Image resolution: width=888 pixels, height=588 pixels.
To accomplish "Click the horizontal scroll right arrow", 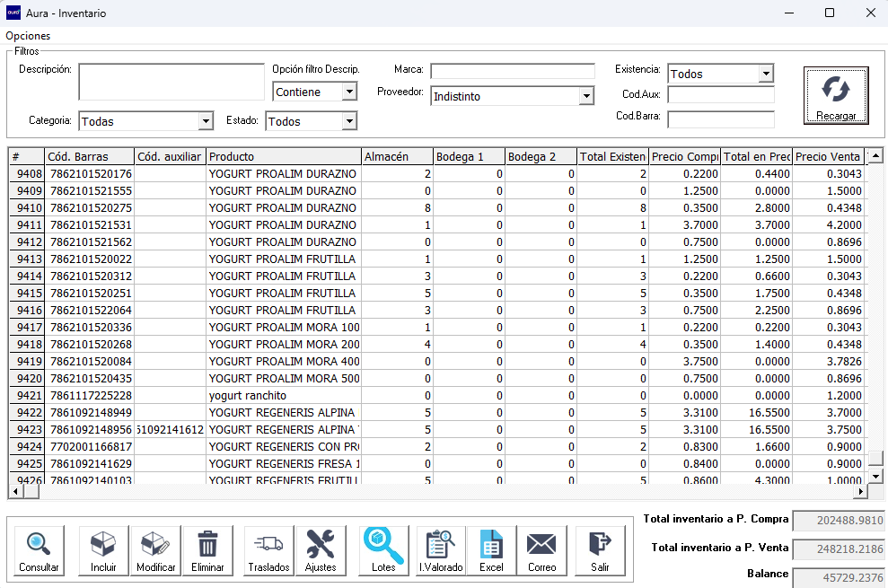I will 861,491.
